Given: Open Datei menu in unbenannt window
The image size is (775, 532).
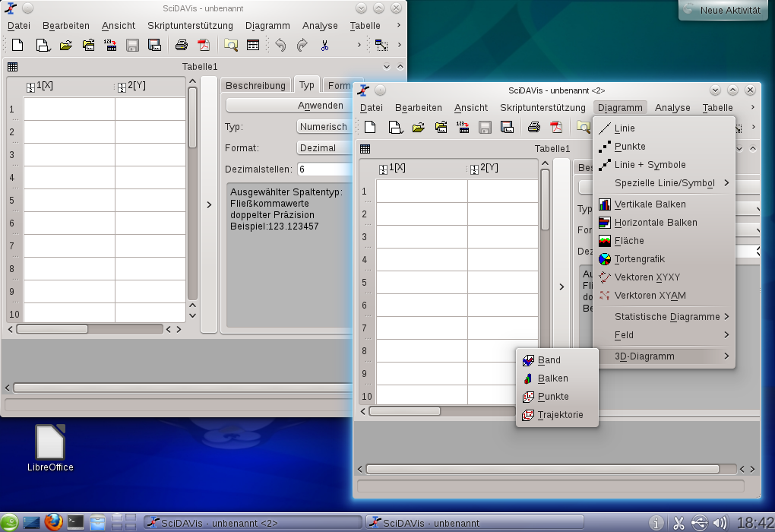Looking at the screenshot, I should coord(19,26).
